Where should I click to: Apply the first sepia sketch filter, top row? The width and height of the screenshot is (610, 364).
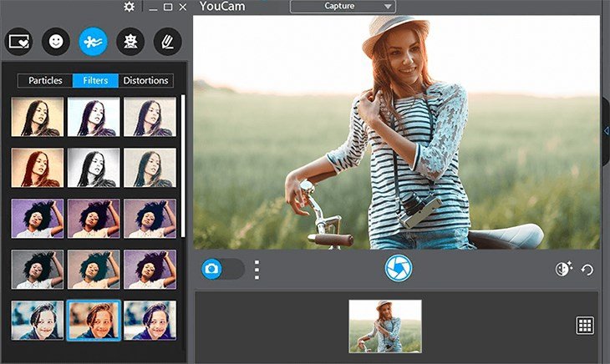pyautogui.click(x=38, y=117)
